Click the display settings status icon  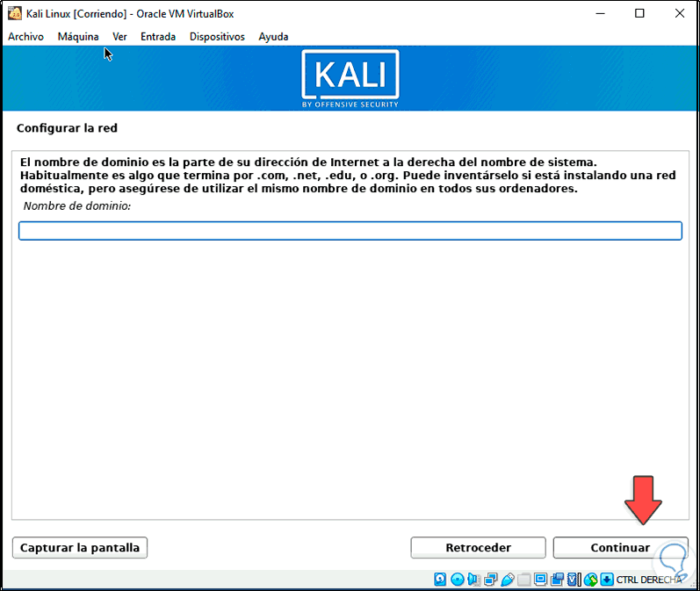541,580
